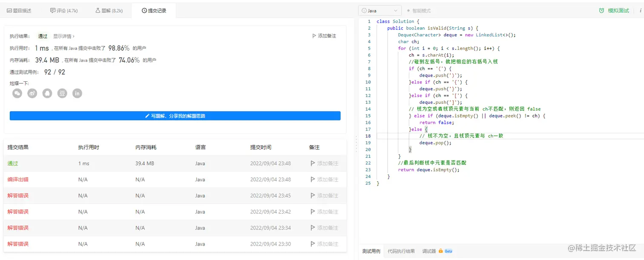The height and width of the screenshot is (260, 644).
Task: Open the 测试用例 tab
Action: click(x=371, y=251)
